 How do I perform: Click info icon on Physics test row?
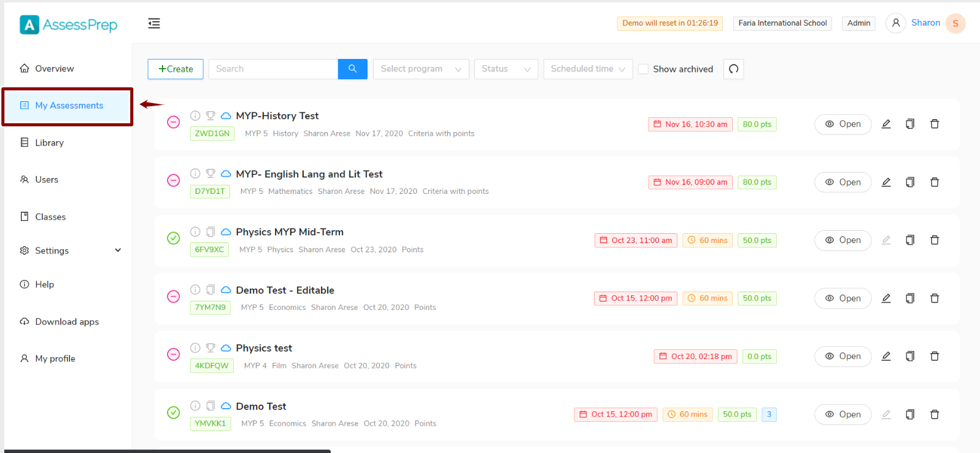(x=195, y=348)
